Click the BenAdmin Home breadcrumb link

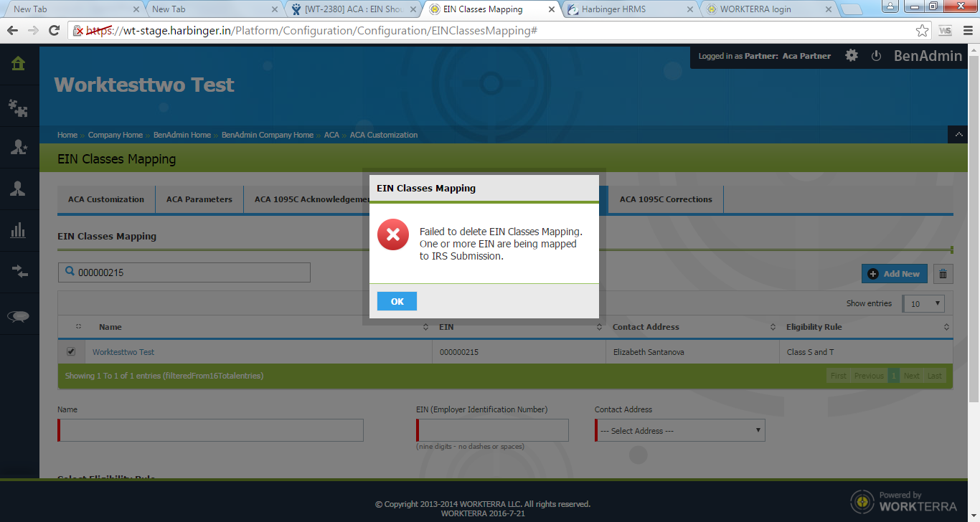(182, 135)
